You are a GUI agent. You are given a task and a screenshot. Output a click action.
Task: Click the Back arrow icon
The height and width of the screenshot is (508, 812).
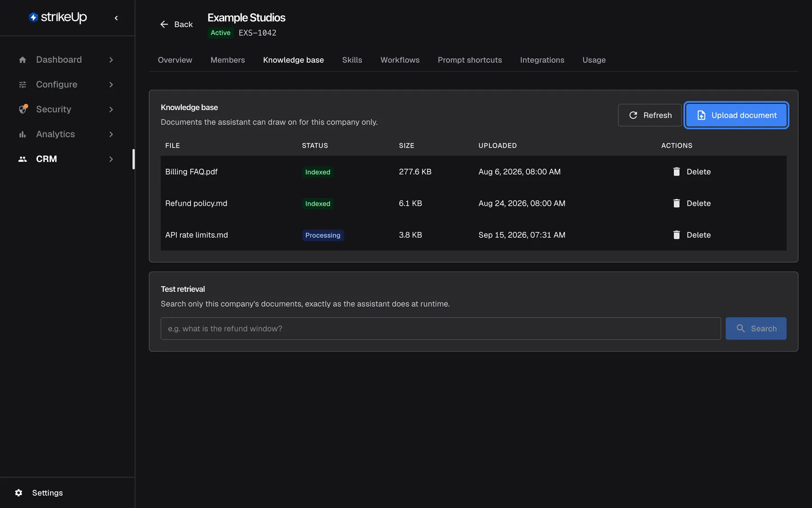point(164,24)
